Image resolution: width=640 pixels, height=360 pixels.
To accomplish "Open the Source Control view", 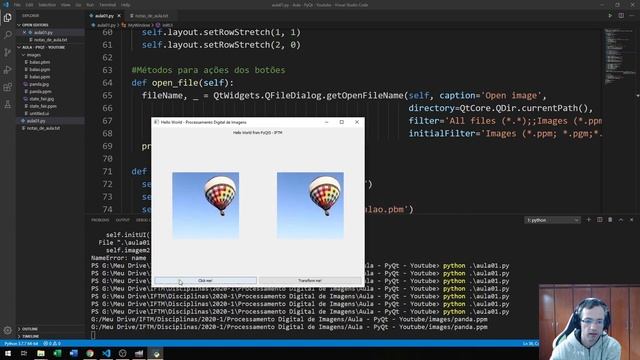I will tap(8, 52).
